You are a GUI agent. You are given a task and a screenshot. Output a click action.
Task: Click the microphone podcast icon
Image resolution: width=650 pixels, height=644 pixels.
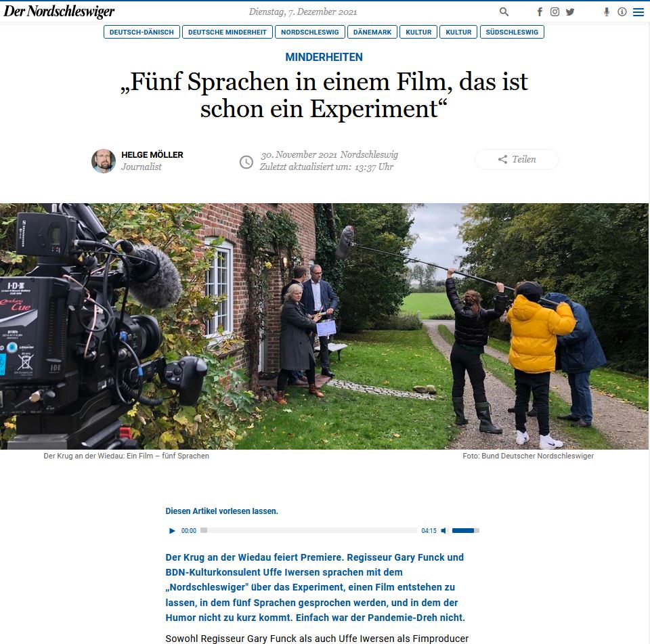point(607,12)
